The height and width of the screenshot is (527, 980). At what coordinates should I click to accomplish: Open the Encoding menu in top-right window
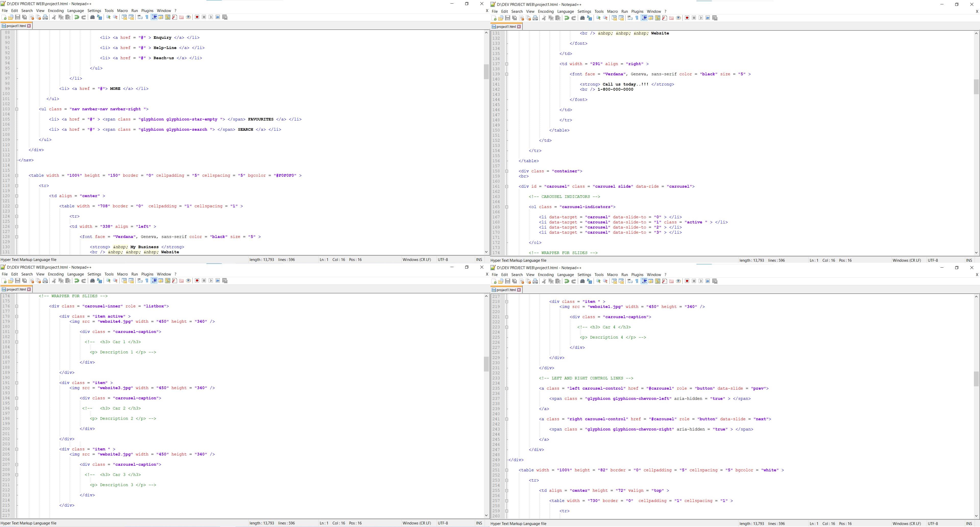click(546, 11)
